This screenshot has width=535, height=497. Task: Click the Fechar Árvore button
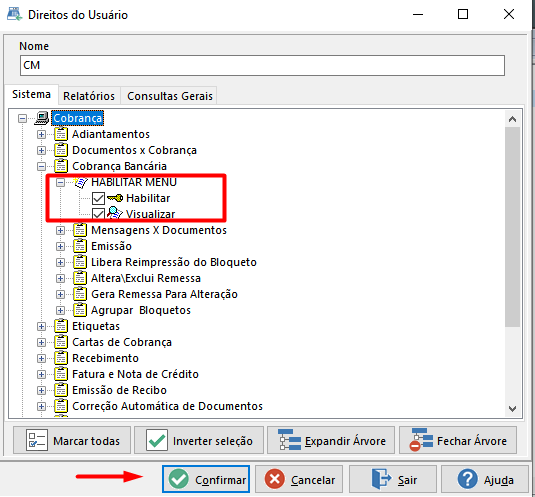tap(458, 440)
